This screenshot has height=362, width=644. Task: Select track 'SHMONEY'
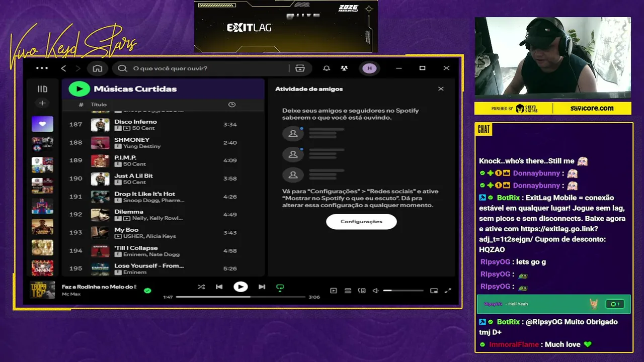pyautogui.click(x=164, y=142)
